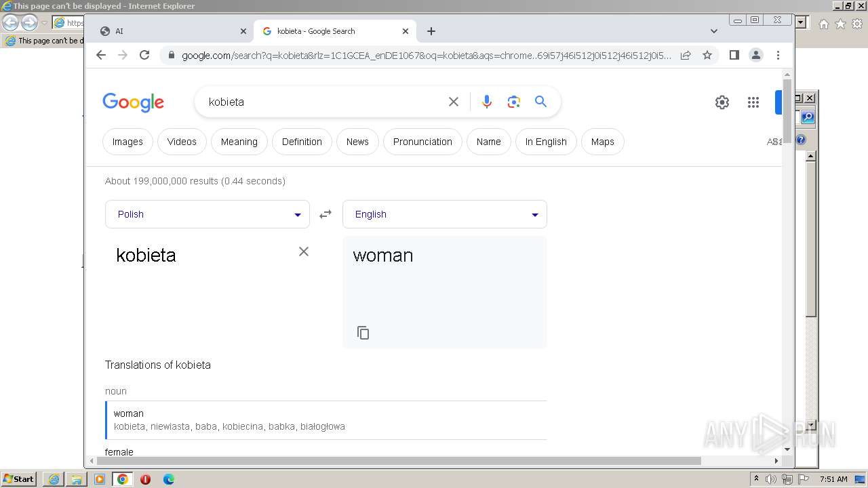Clear the kobieta source text

coord(304,251)
